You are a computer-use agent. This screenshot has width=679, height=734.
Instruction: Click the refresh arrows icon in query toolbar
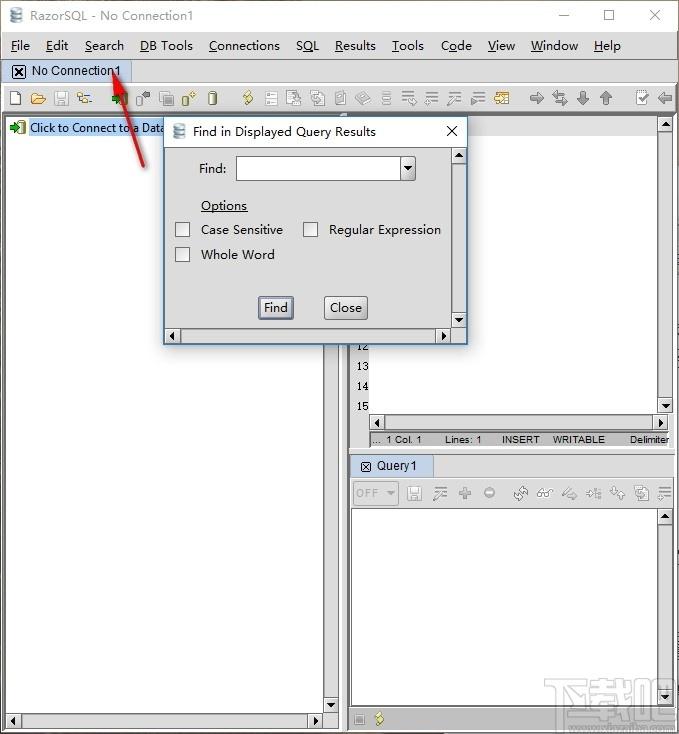pos(521,493)
